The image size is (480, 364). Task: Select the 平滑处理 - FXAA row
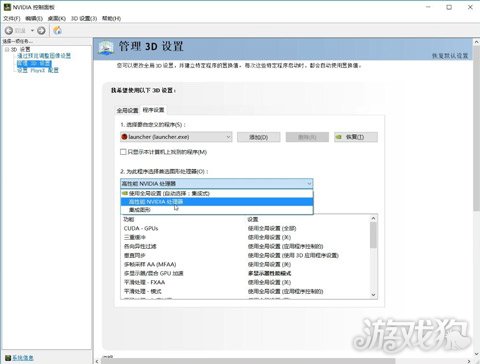[x=245, y=282]
